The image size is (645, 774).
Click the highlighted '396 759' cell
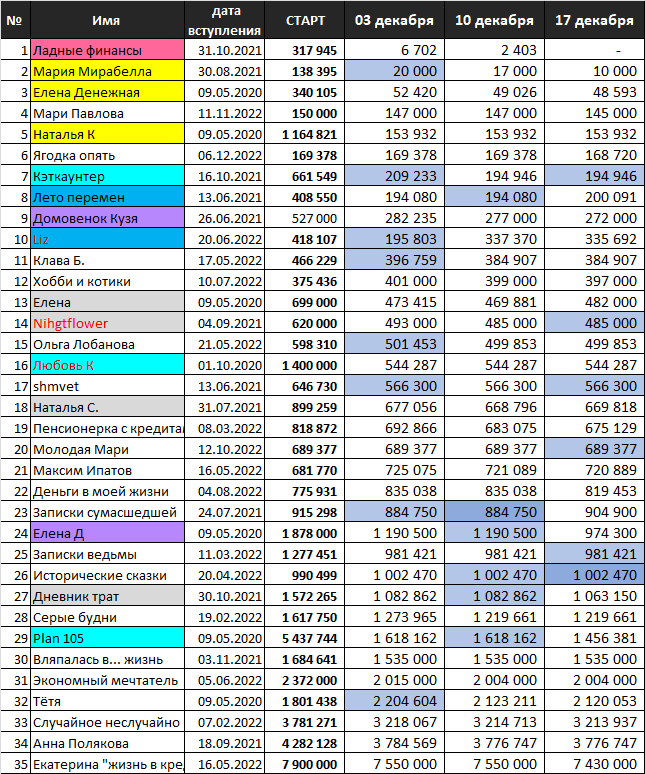pos(394,260)
